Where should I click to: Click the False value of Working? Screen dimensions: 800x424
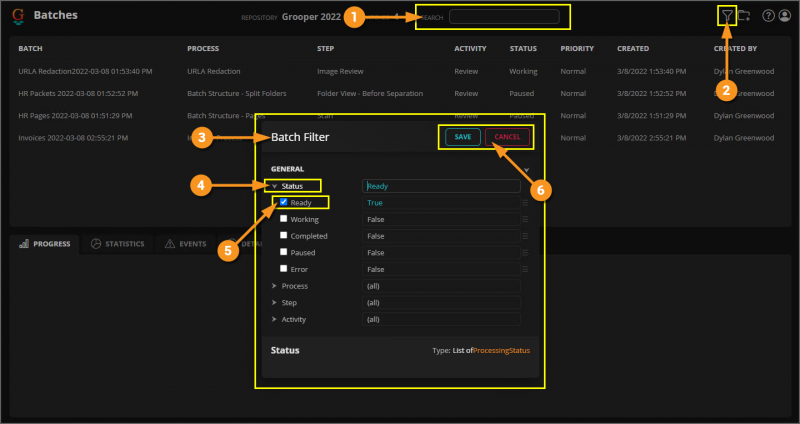(441, 219)
